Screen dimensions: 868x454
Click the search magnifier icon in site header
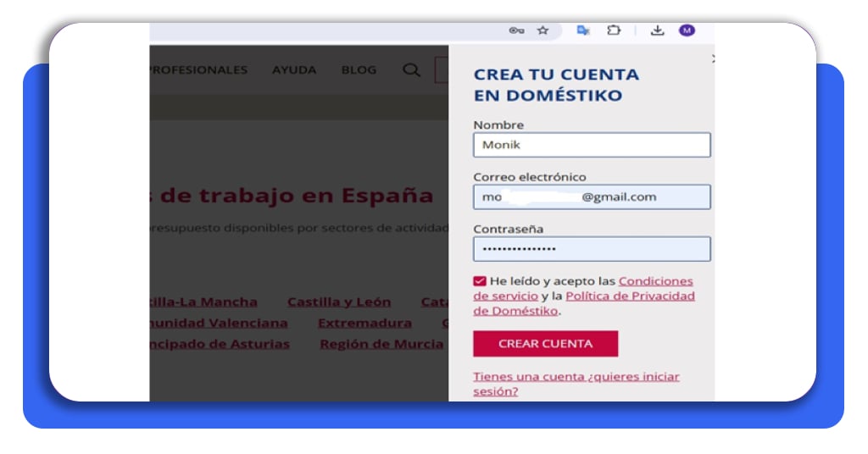411,69
